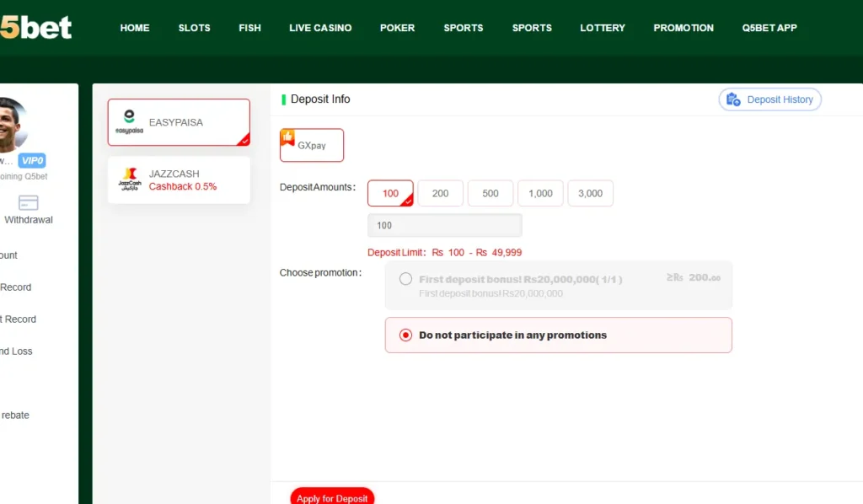The width and height of the screenshot is (863, 504).
Task: Open Deposit History
Action: [769, 99]
